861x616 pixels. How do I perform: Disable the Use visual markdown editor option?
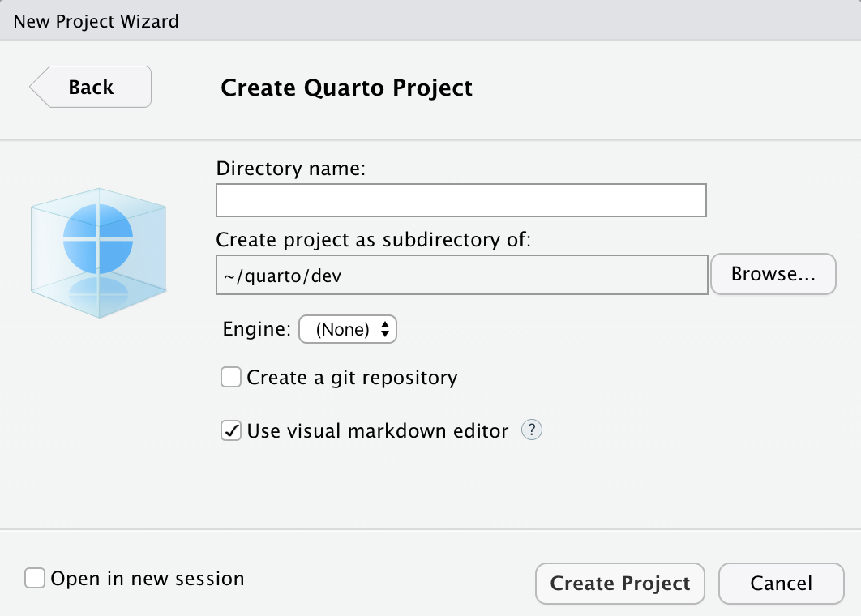tap(230, 430)
